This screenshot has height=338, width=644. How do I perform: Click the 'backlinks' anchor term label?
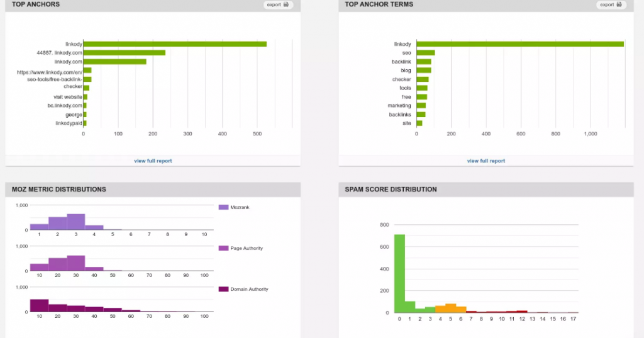[x=400, y=115]
